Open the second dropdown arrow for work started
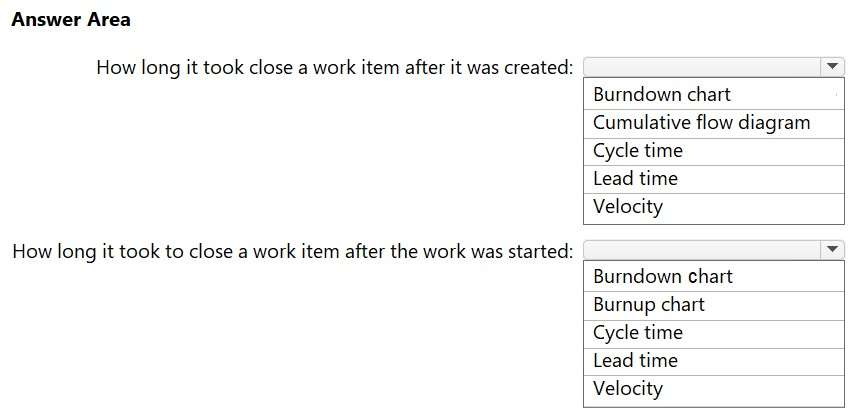Image resolution: width=860 pixels, height=419 pixels. point(833,249)
